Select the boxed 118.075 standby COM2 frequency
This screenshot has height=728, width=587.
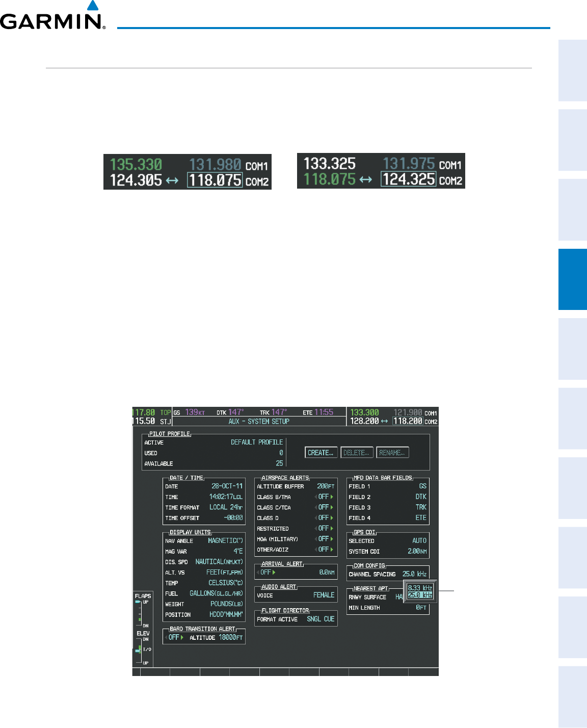pyautogui.click(x=215, y=180)
